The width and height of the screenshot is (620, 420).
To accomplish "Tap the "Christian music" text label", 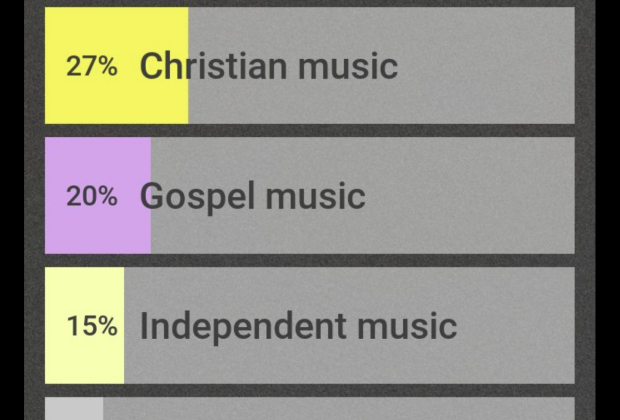I will click(268, 67).
